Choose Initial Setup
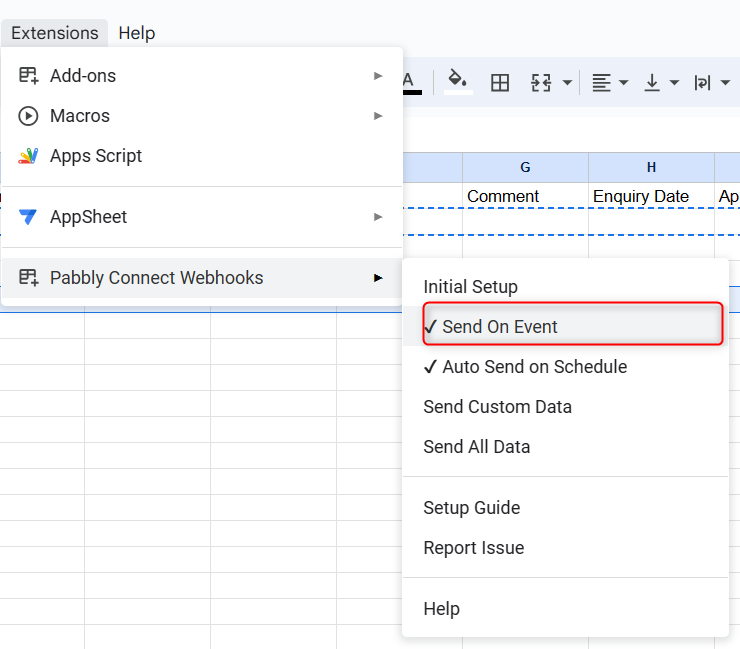 pos(565,287)
